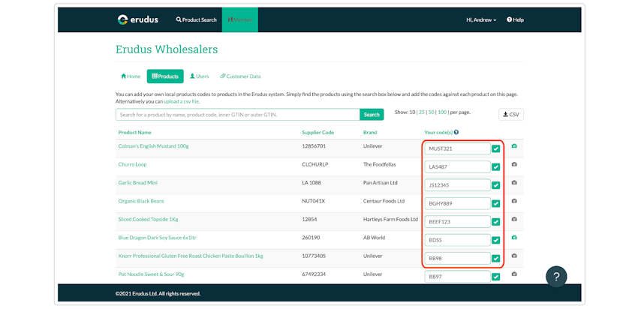Edit the BDSS code field
The height and width of the screenshot is (309, 644).
[458, 240]
